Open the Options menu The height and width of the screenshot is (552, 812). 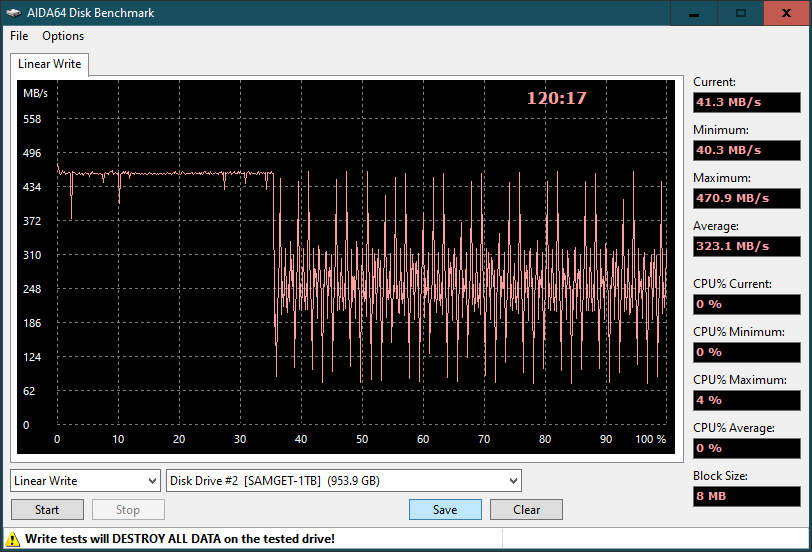63,36
